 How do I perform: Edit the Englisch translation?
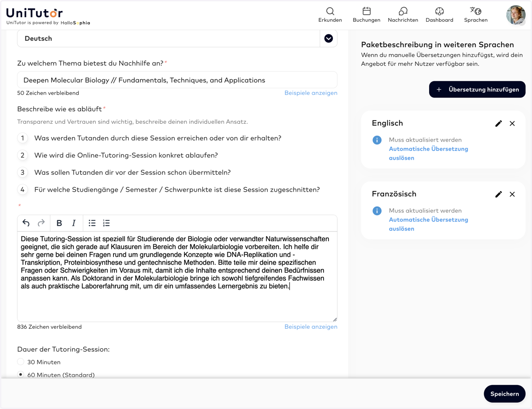[499, 123]
